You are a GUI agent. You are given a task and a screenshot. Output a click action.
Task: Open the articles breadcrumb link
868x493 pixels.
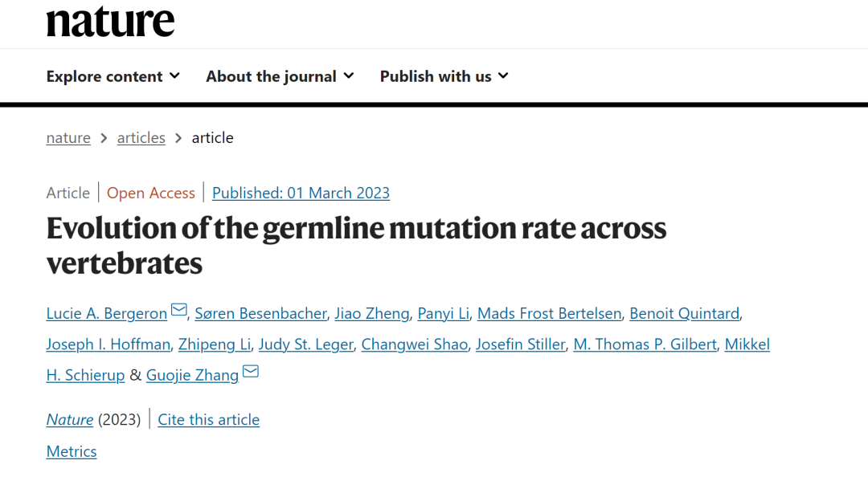pyautogui.click(x=141, y=138)
